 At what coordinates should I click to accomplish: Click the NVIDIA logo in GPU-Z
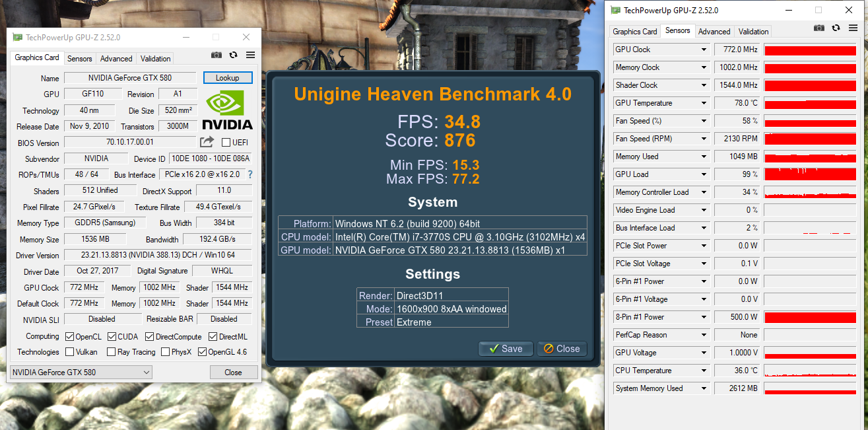pyautogui.click(x=227, y=110)
